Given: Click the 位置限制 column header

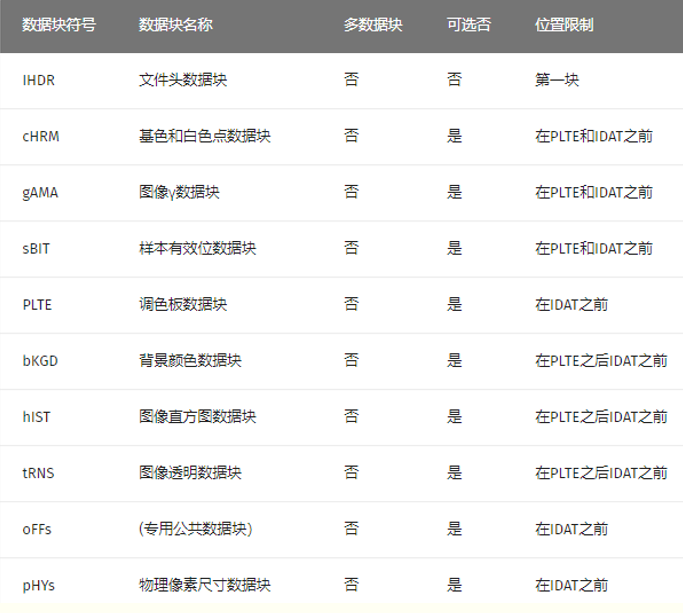Looking at the screenshot, I should pyautogui.click(x=564, y=25).
